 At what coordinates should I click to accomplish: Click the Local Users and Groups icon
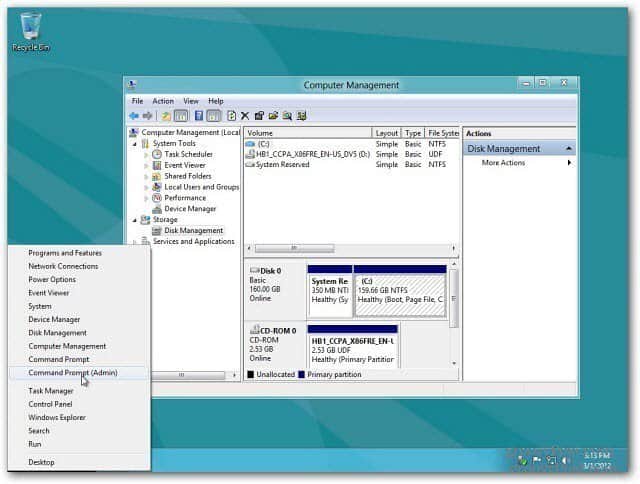click(x=157, y=187)
